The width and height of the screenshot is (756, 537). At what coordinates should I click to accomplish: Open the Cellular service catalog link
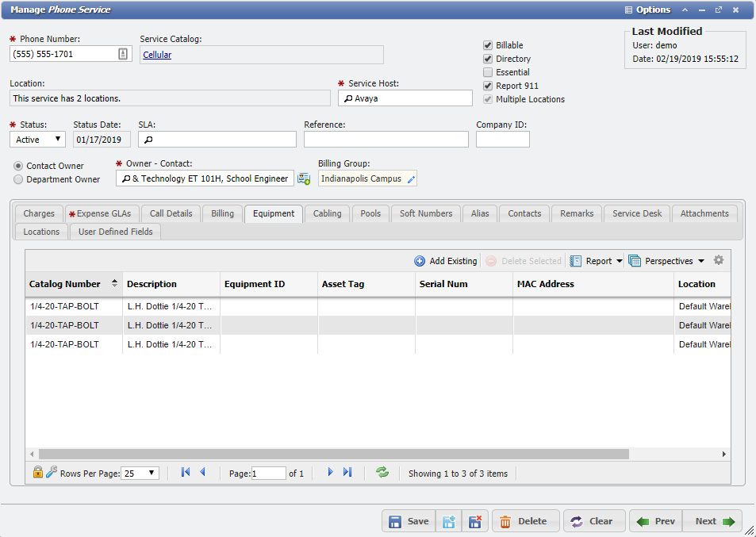click(x=158, y=55)
